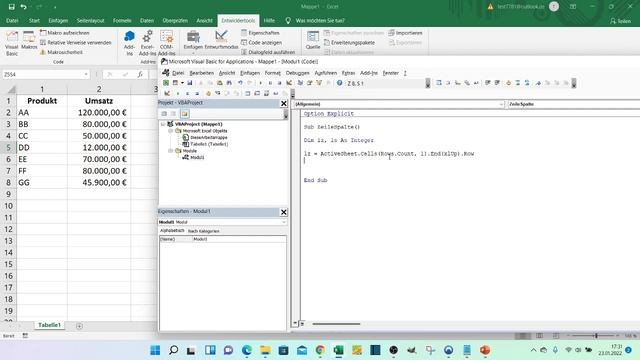The height and width of the screenshot is (360, 640).
Task: Toggle Relative Verweise verwenden
Action: (x=76, y=42)
